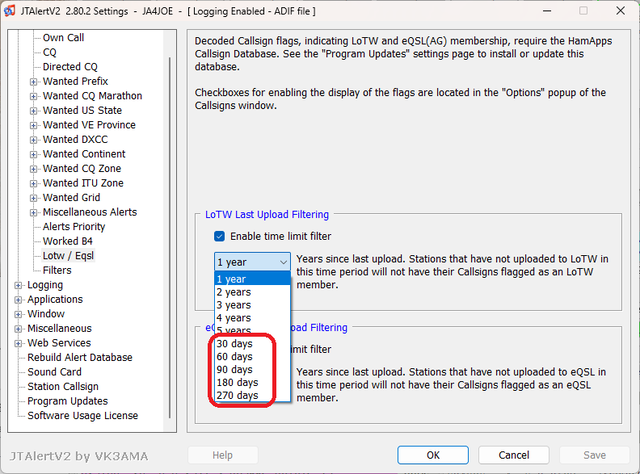Open Worked B4 settings page
The height and width of the screenshot is (474, 640).
[68, 241]
